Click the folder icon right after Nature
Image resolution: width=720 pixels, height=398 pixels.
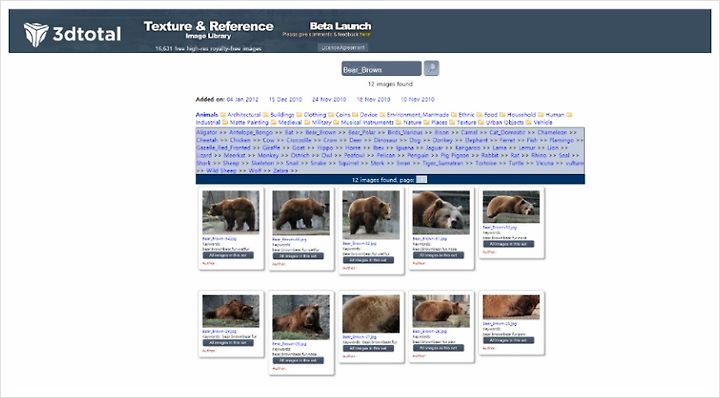tap(426, 123)
